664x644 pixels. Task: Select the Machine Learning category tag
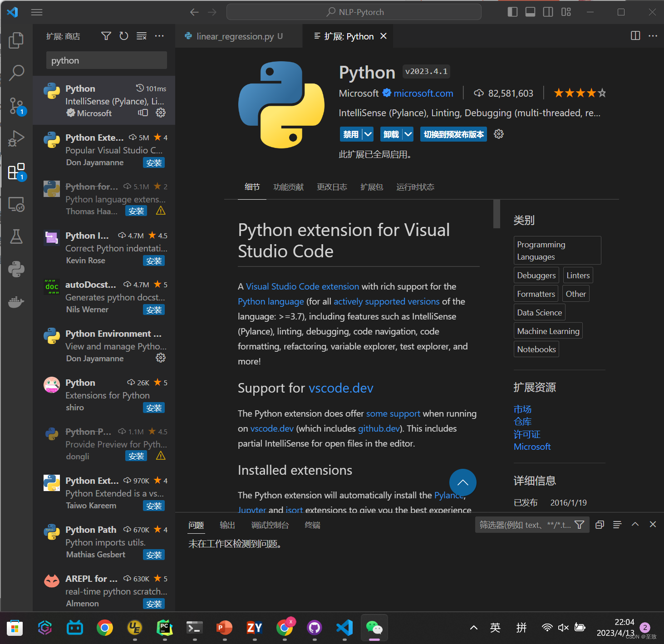click(548, 331)
